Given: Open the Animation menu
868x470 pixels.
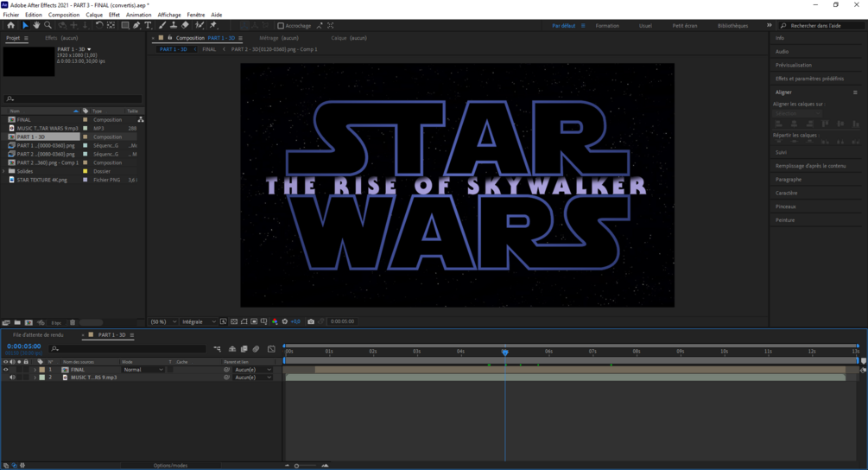Looking at the screenshot, I should coord(138,15).
